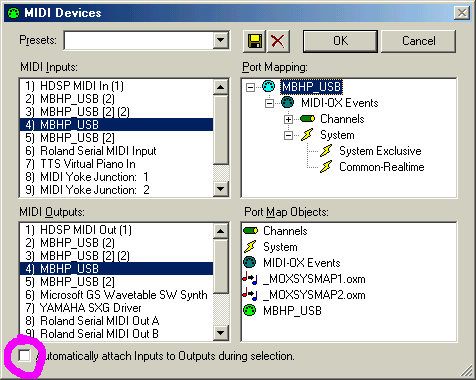This screenshot has width=476, height=380.
Task: Close the MIDI Devices dialog
Action: 462,13
